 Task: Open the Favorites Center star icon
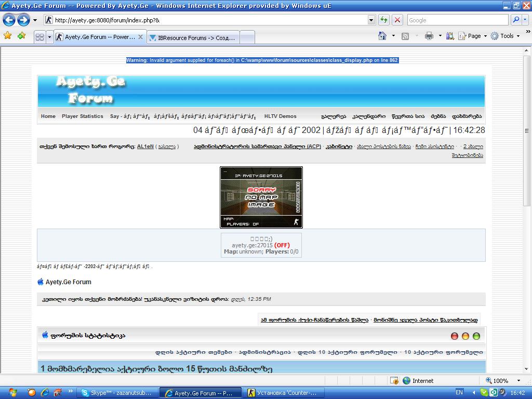[x=8, y=36]
